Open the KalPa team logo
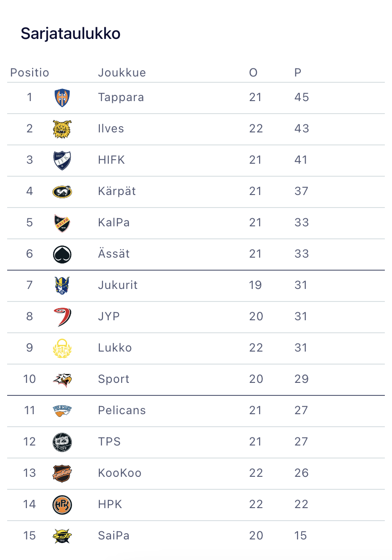 (x=62, y=223)
